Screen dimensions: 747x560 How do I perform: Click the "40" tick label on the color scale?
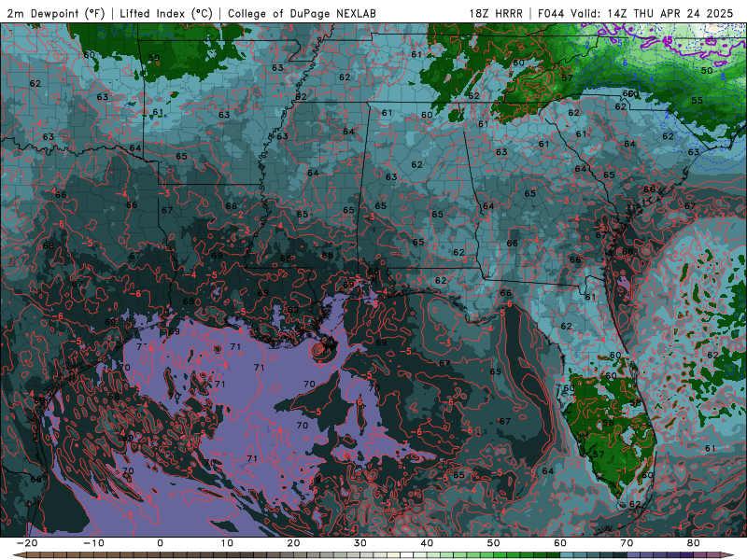(x=427, y=543)
